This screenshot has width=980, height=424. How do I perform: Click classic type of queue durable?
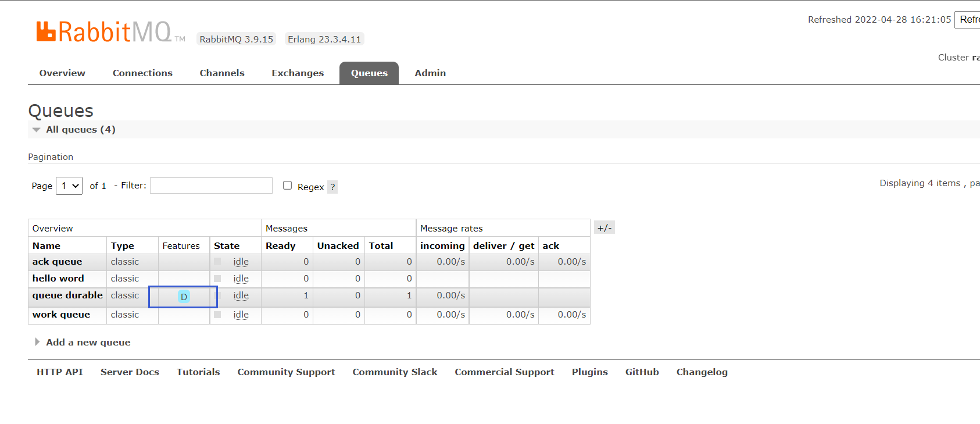[125, 295]
